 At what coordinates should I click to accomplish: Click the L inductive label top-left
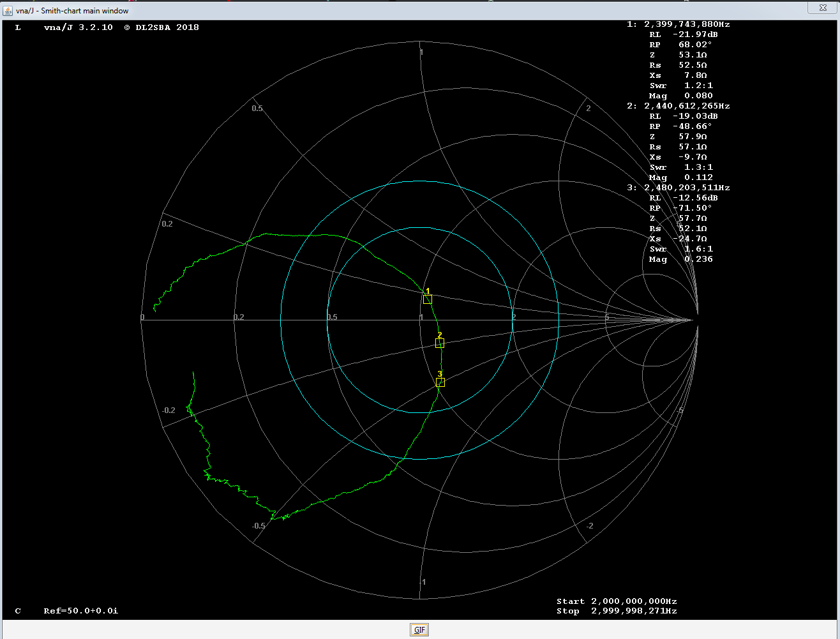pos(17,27)
